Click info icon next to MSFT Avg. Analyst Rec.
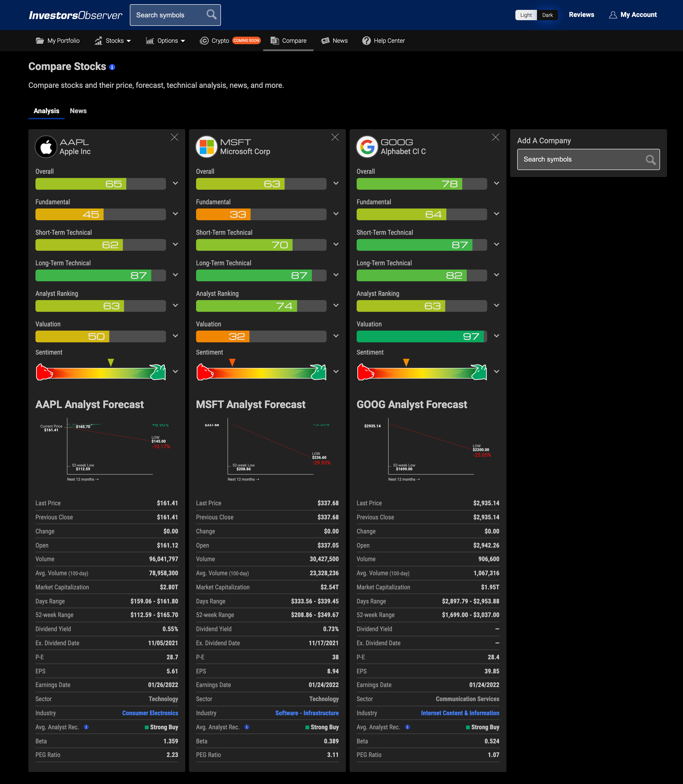This screenshot has width=683, height=784. coord(247,727)
